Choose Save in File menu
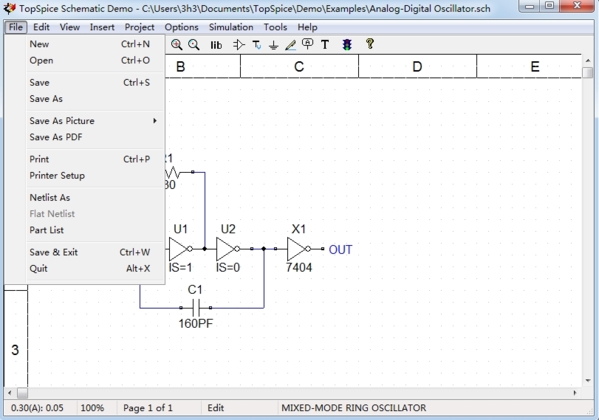 (96, 83)
